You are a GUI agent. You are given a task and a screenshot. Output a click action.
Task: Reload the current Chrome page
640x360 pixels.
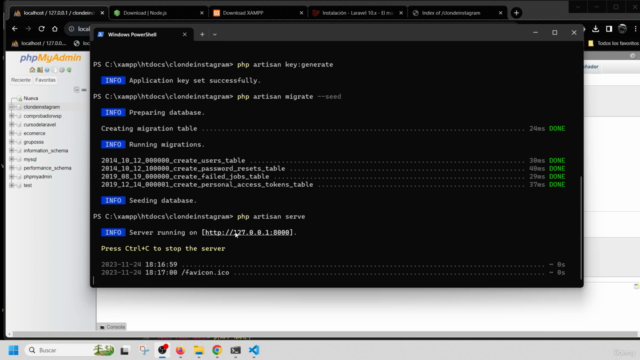[x=41, y=29]
